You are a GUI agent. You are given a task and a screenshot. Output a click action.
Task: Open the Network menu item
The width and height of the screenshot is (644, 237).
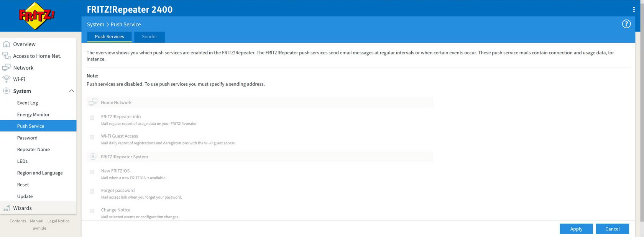(x=38, y=68)
